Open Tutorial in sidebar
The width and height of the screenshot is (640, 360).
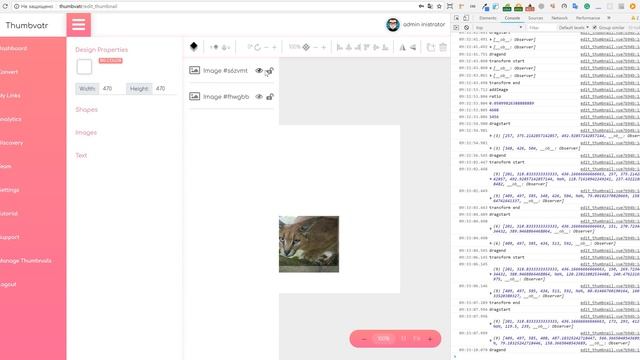[x=9, y=213]
